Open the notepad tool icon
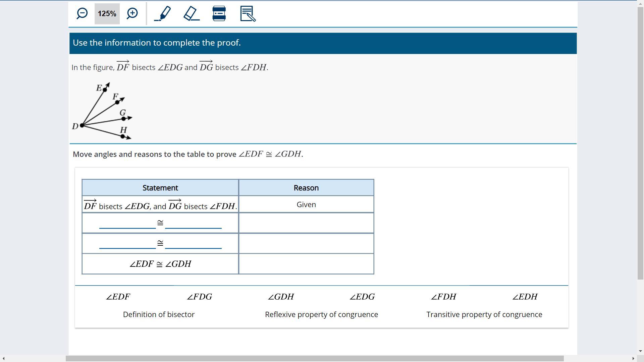 248,14
